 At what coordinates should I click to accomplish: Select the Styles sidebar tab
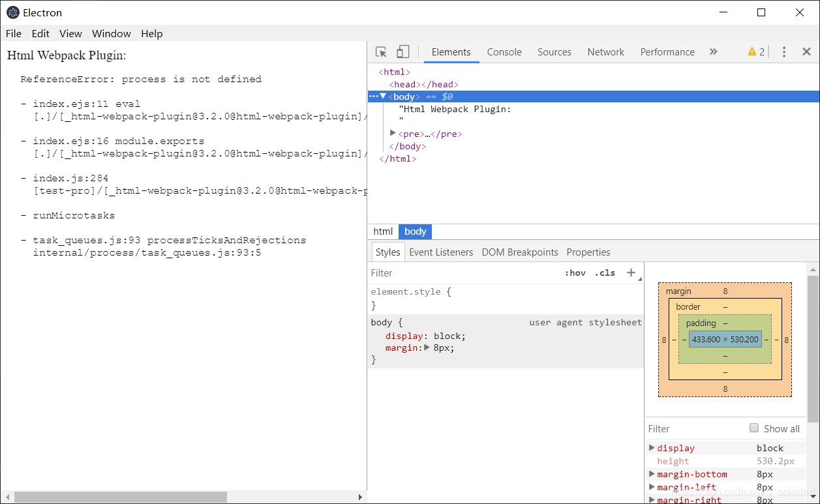coord(387,252)
